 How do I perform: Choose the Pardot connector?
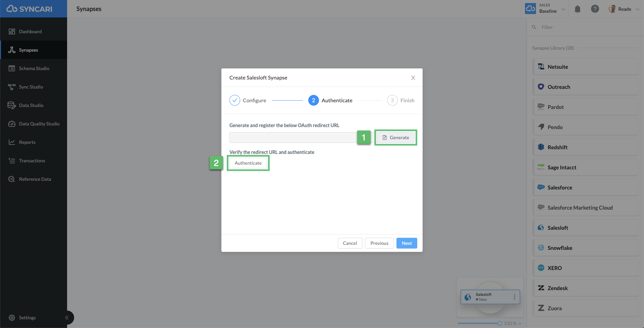click(585, 107)
